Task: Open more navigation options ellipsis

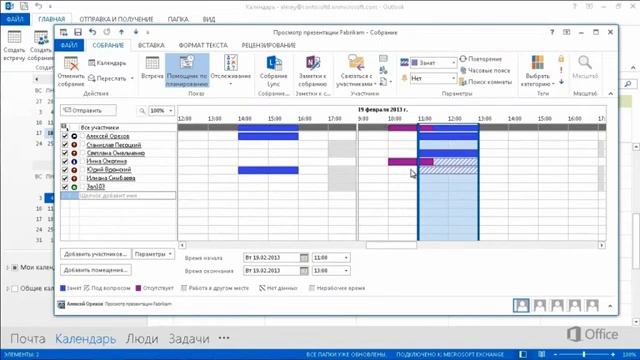Action: click(x=224, y=338)
